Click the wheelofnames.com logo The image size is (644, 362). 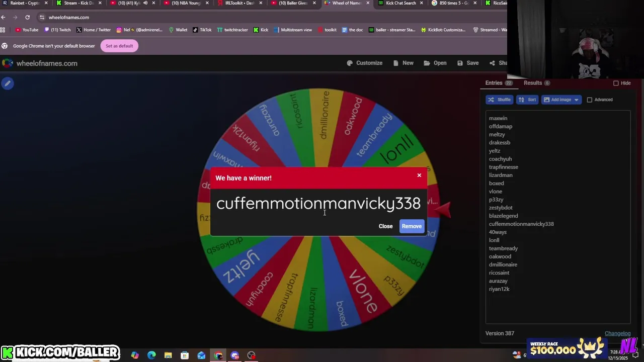[40, 63]
